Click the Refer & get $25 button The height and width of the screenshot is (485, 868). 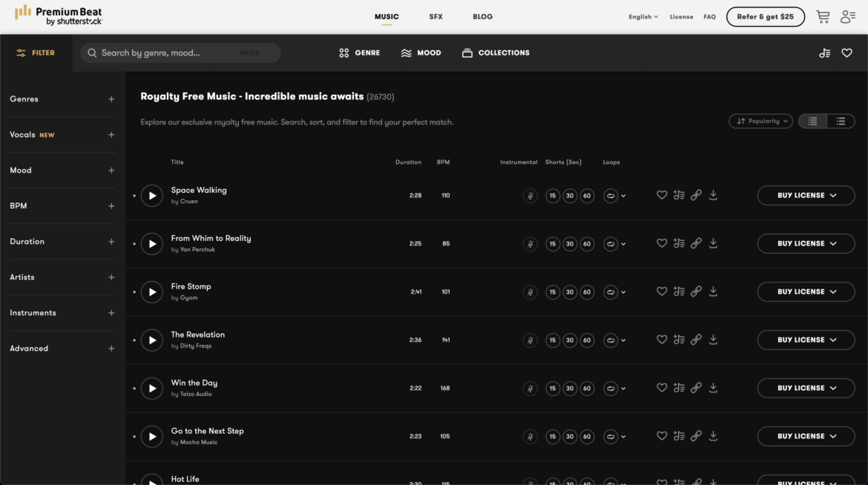click(765, 16)
